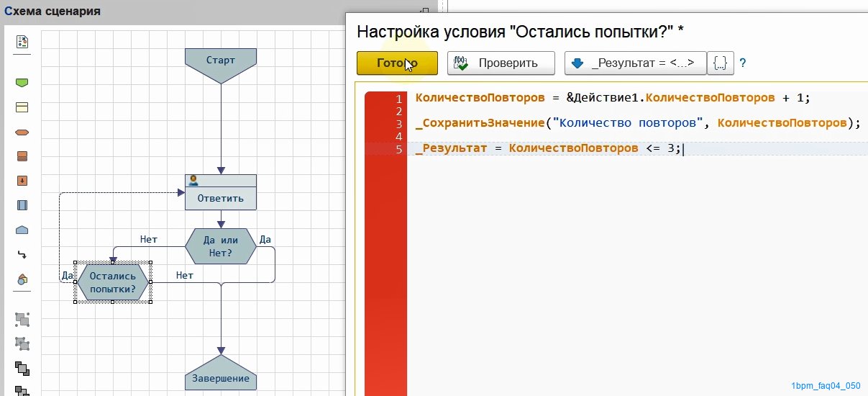Select the connector arrow line tool

22,254
